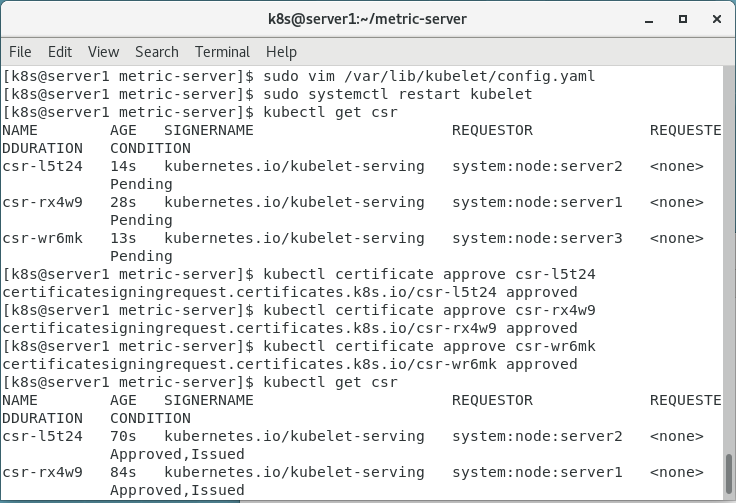This screenshot has height=503, width=736.
Task: Click the system:node:server3 requestor text
Action: 537,238
